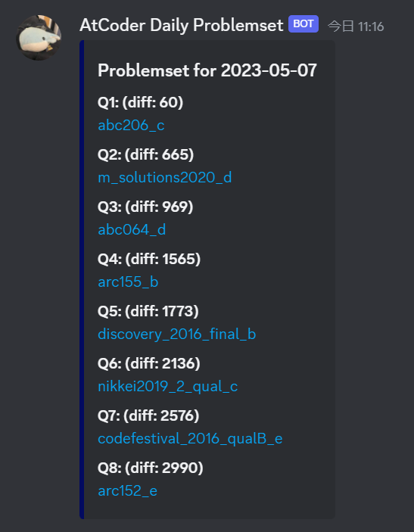414x532 pixels.
Task: Click the Problemset for 2023-05-07 title
Action: coord(207,70)
